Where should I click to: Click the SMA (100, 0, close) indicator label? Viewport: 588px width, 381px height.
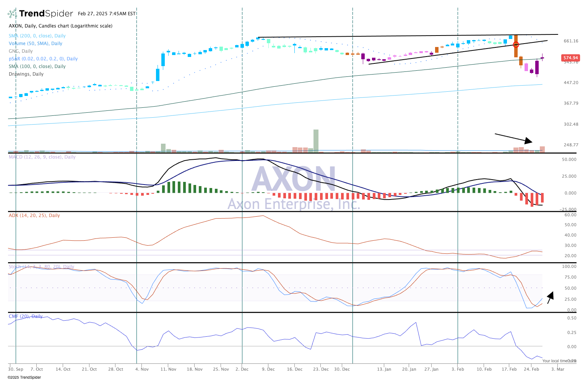coord(37,66)
